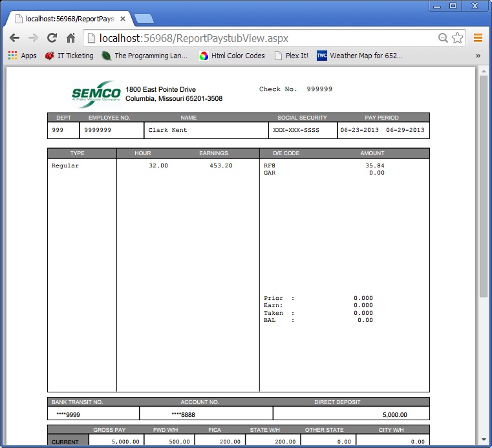492x448 pixels.
Task: Click the Forward navigation arrow
Action: (x=33, y=38)
